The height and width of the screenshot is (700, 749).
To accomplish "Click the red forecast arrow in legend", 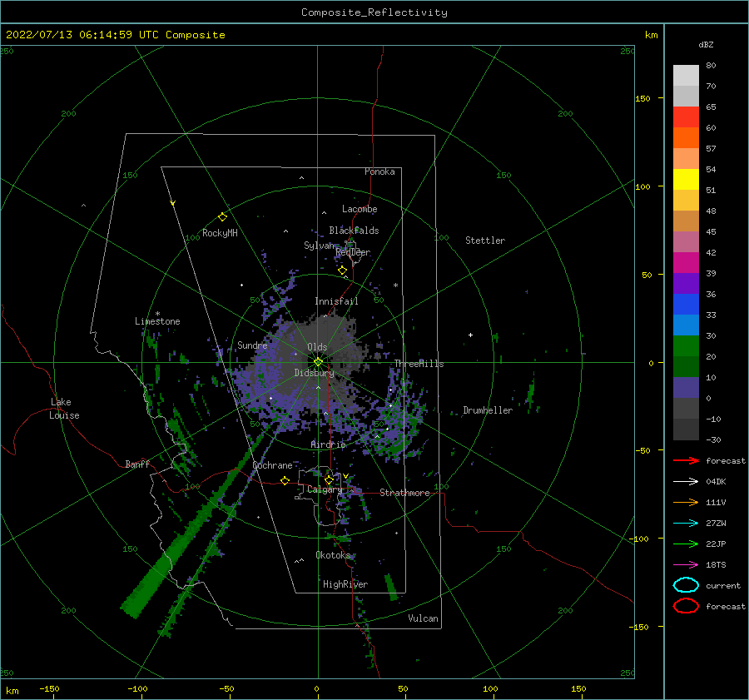I will [686, 460].
